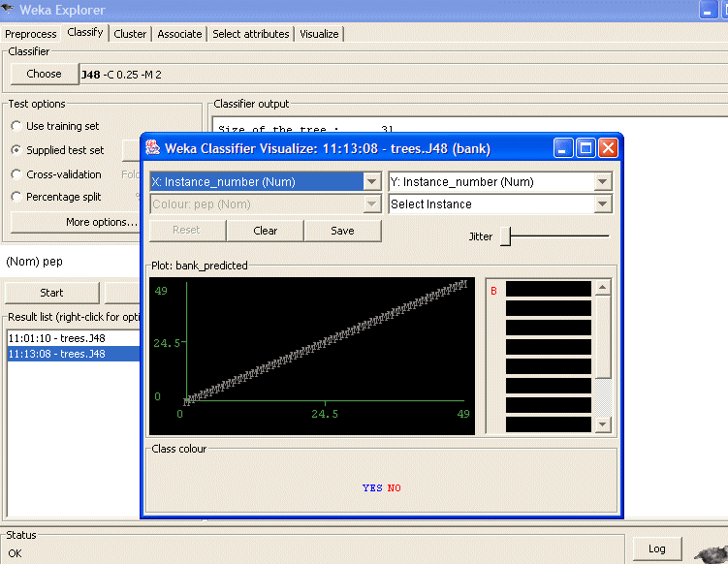The width and height of the screenshot is (728, 564).
Task: Click the Jitter slider handle
Action: [x=505, y=235]
